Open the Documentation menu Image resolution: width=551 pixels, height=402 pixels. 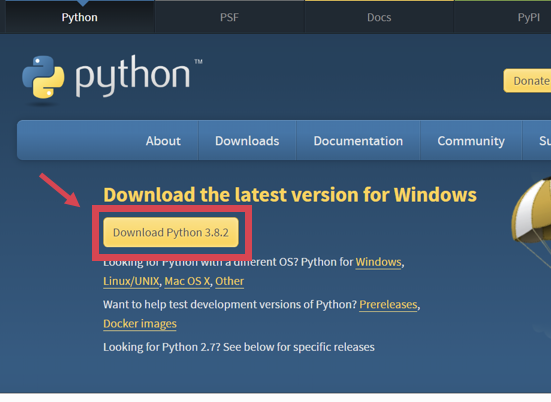(358, 141)
